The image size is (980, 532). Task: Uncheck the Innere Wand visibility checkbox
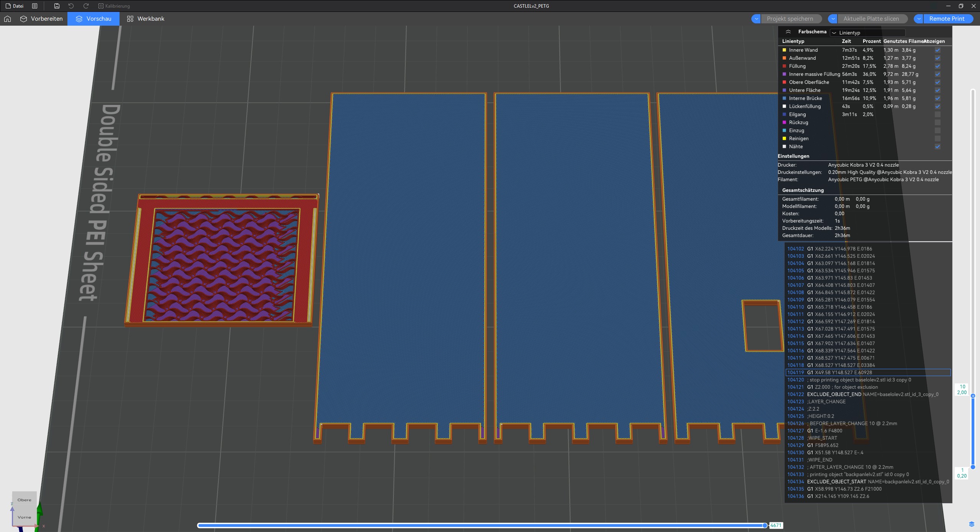pyautogui.click(x=937, y=50)
